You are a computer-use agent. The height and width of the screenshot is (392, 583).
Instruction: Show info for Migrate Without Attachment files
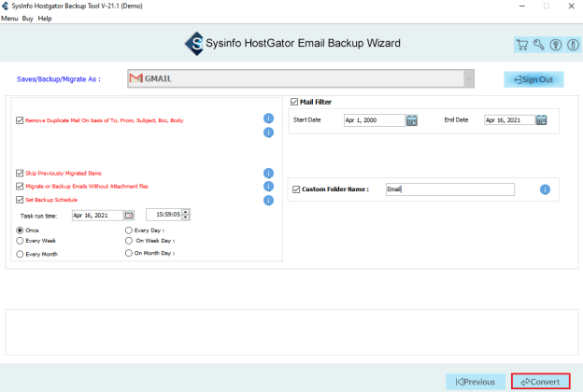pyautogui.click(x=268, y=186)
